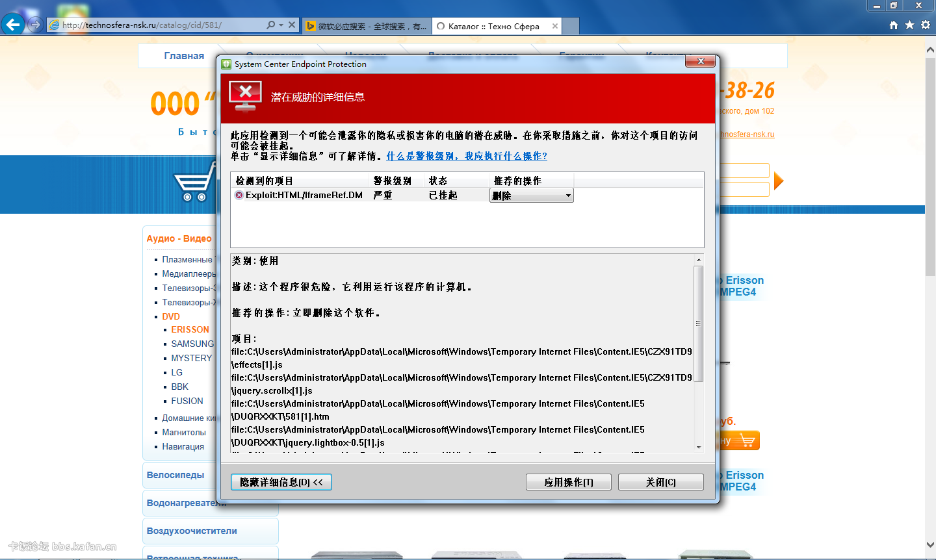Click 关闭 button in dialog

pyautogui.click(x=661, y=482)
